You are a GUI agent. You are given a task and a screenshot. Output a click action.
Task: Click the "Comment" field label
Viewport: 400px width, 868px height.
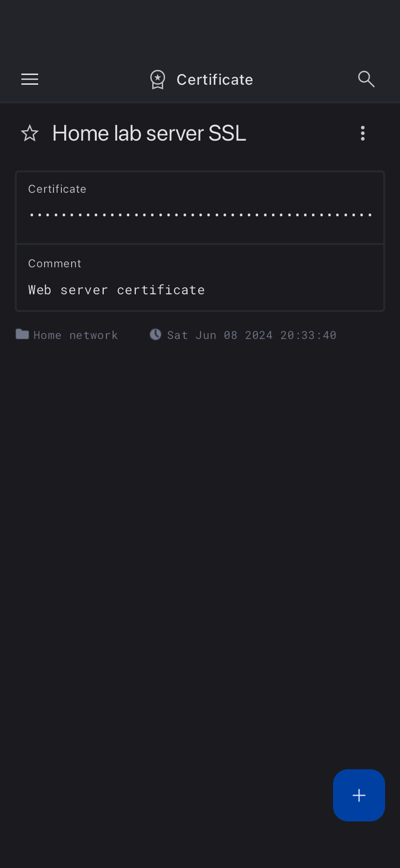pyautogui.click(x=55, y=264)
